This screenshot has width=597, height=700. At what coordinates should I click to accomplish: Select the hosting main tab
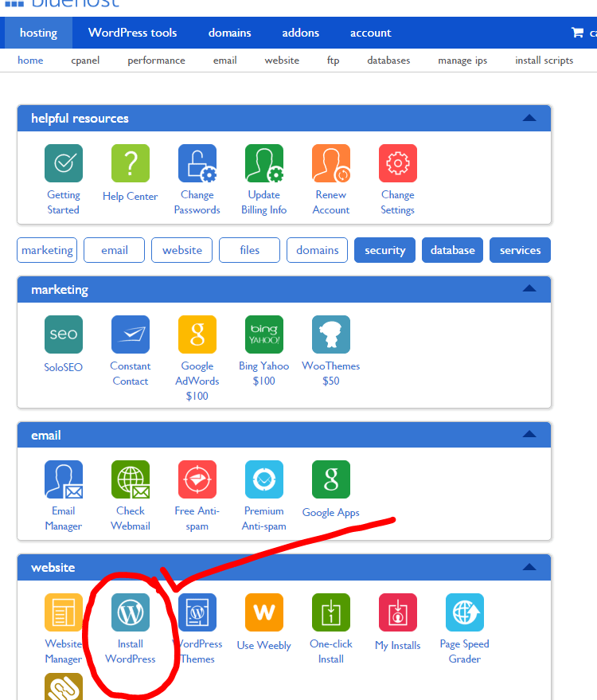click(38, 33)
